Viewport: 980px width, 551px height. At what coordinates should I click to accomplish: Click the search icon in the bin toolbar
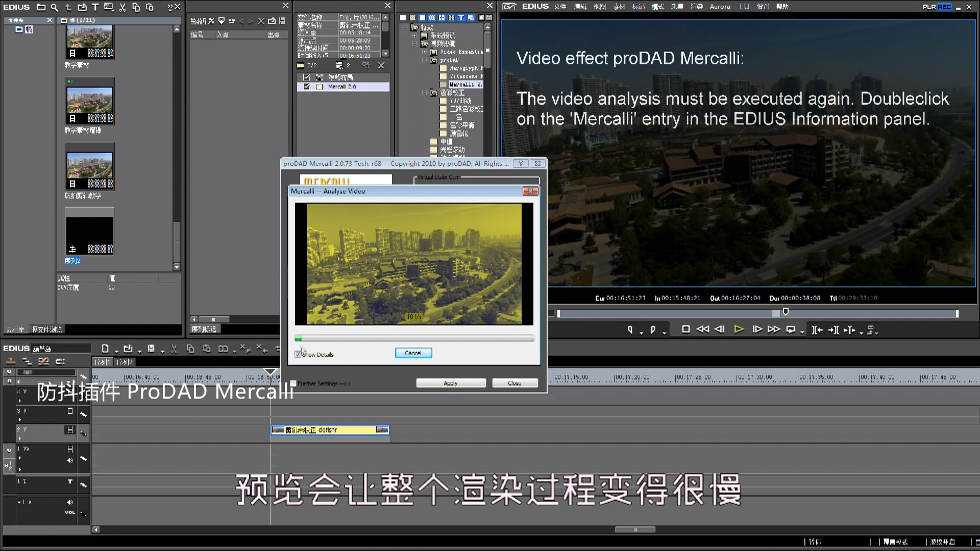(54, 7)
